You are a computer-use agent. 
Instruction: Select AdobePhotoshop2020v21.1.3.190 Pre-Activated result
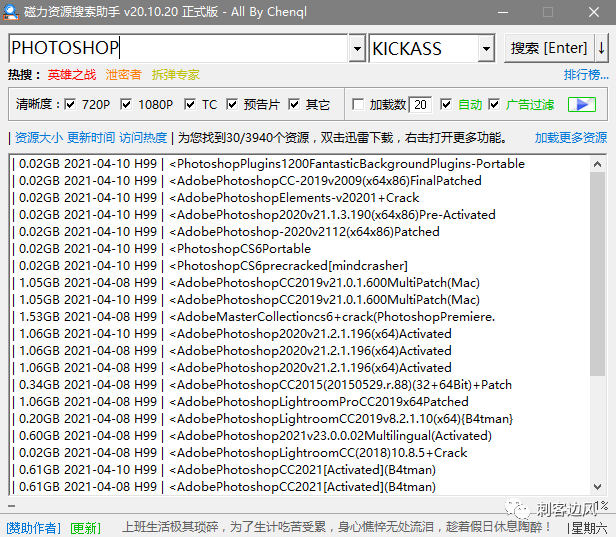tap(301, 215)
